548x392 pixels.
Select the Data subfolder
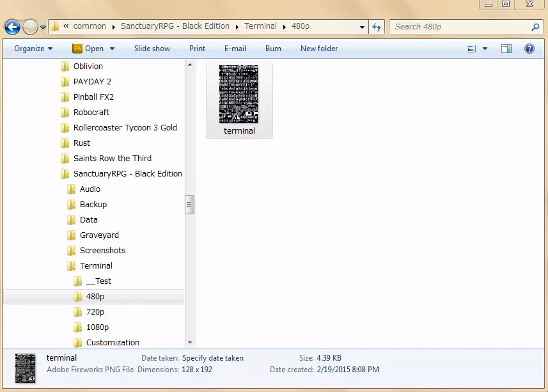pyautogui.click(x=89, y=220)
